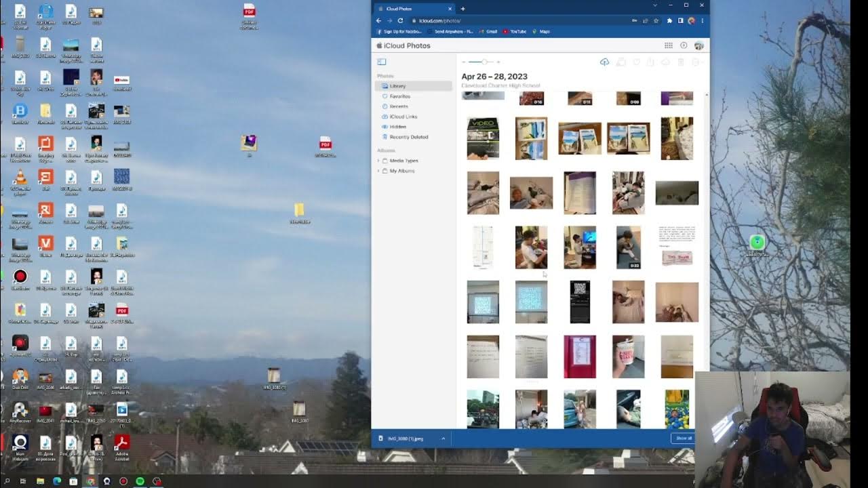Click Show all downloads button
Image resolution: width=868 pixels, height=488 pixels.
(x=683, y=438)
